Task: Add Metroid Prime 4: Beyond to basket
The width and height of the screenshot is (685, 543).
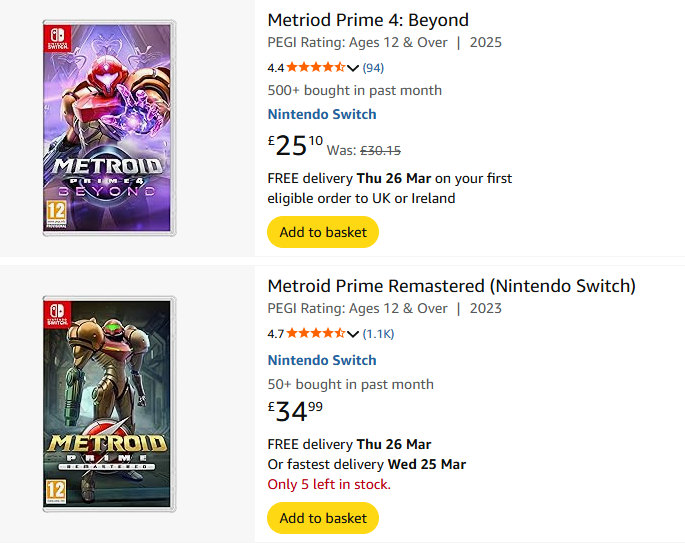Action: (x=323, y=232)
